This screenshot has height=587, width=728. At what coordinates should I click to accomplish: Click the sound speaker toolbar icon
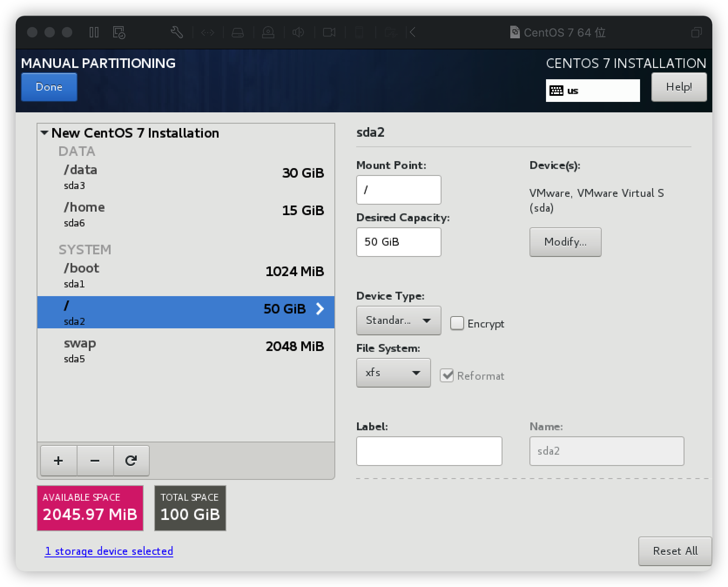[298, 32]
